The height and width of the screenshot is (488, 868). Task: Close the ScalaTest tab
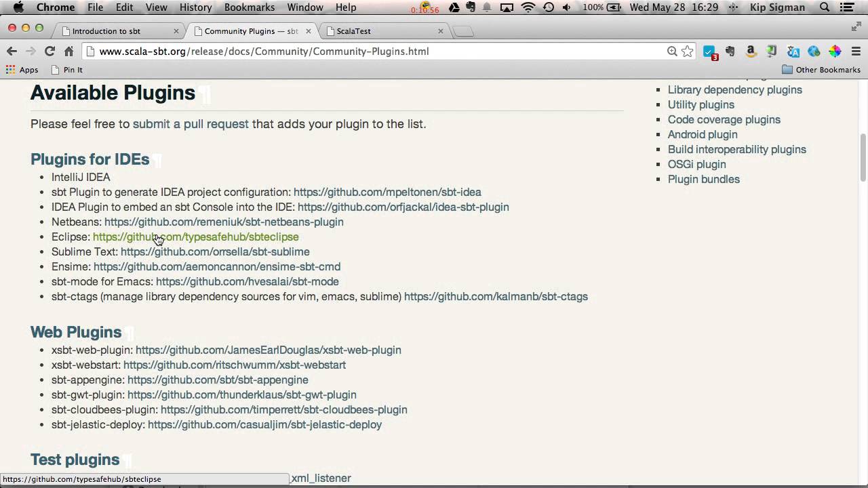[441, 31]
